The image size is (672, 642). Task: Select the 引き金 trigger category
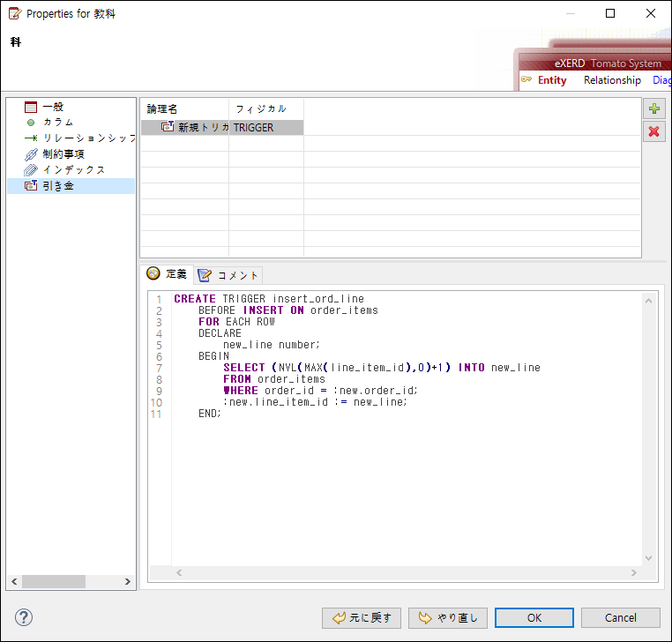[x=71, y=186]
